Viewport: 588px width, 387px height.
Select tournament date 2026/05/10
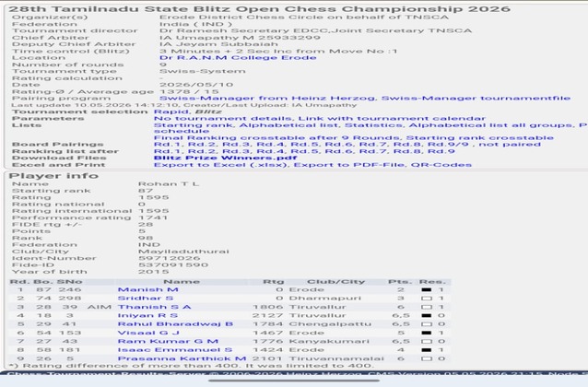(196, 85)
